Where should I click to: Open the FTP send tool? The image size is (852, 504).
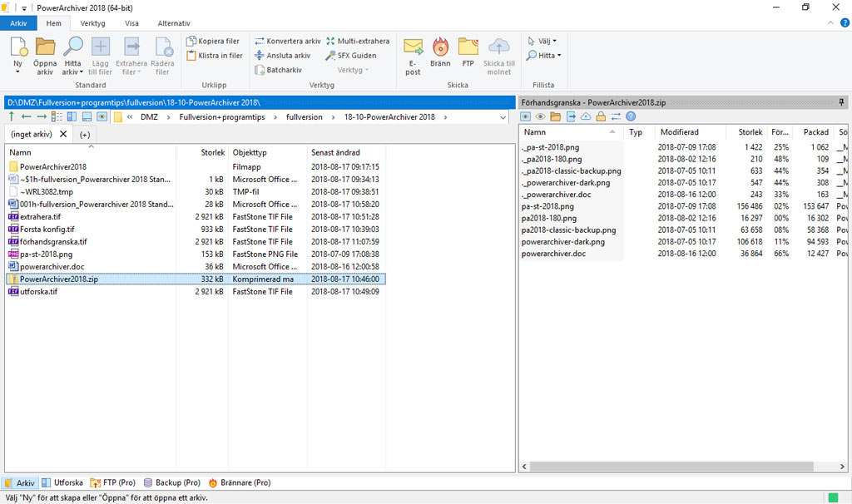(x=468, y=52)
